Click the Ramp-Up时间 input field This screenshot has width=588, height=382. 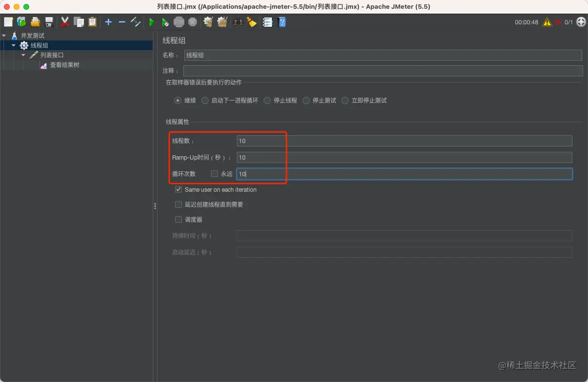coord(404,157)
